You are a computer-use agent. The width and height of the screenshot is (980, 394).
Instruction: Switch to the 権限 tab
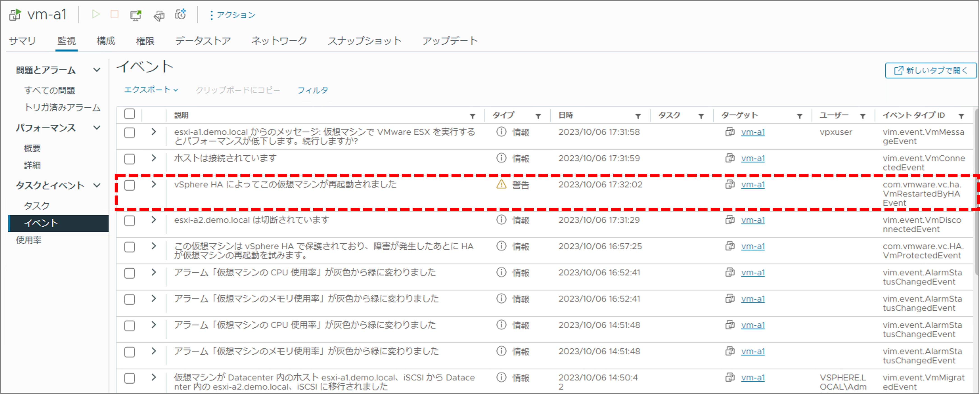click(145, 41)
